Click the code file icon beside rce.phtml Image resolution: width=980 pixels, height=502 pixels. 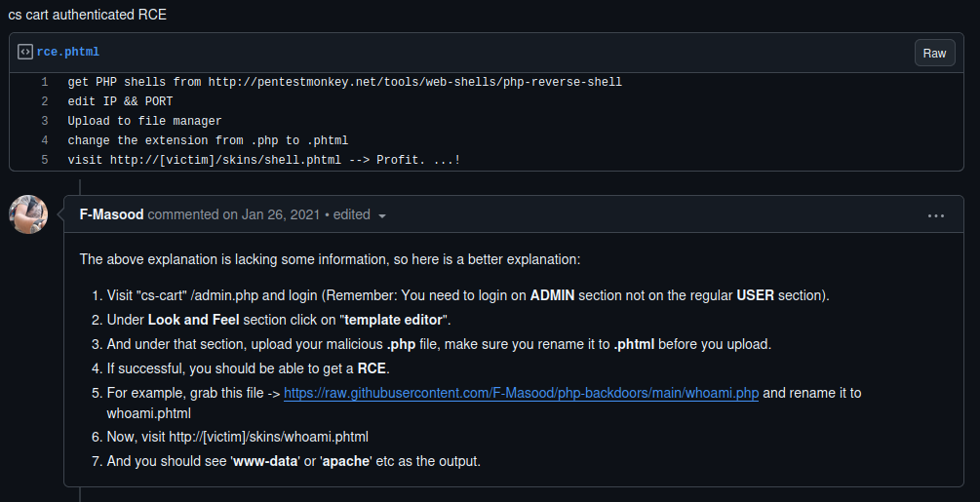click(25, 52)
